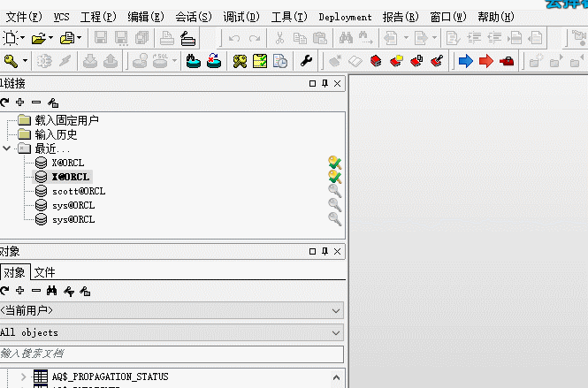Open the Log on key dropdown arrow
The image size is (588, 388).
[25, 60]
